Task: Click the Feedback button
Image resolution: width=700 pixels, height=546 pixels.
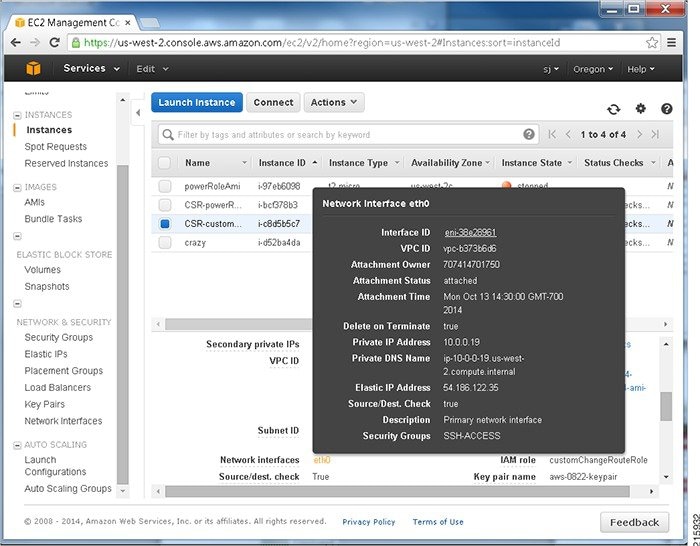Action: pyautogui.click(x=634, y=522)
